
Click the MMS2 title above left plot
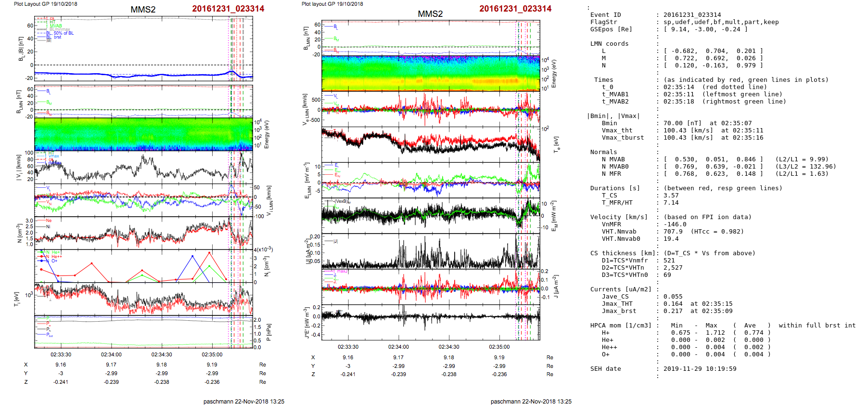coord(143,10)
